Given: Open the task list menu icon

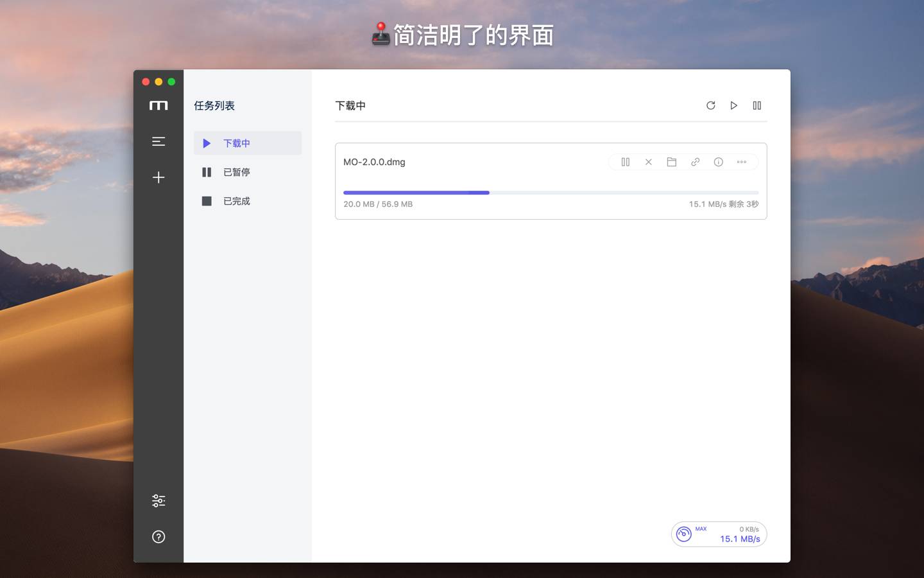Looking at the screenshot, I should click(x=158, y=141).
